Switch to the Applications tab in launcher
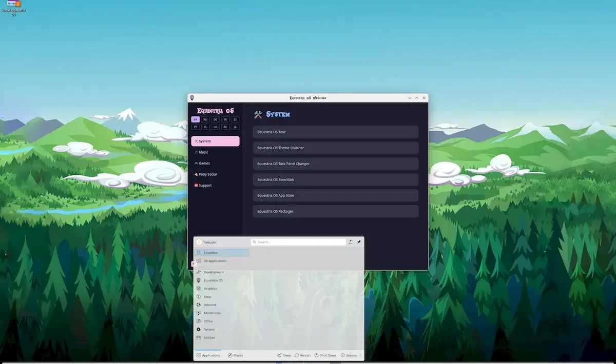616x364 pixels. click(x=208, y=355)
